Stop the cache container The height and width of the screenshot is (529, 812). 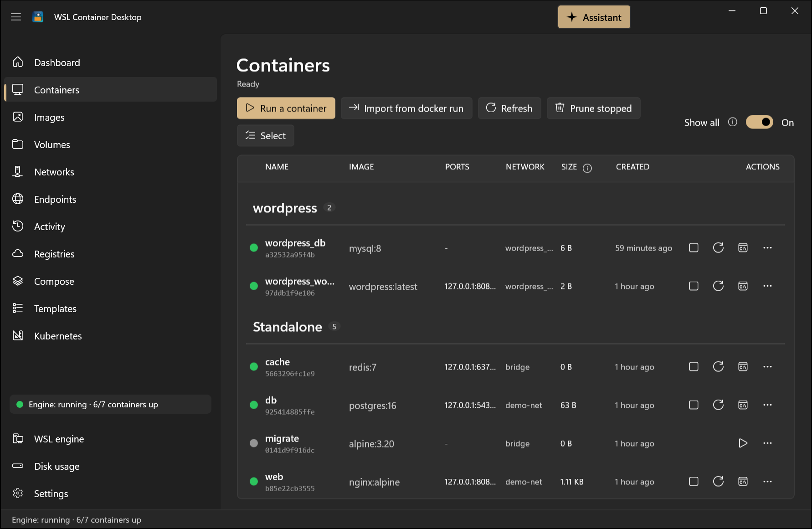click(x=694, y=367)
